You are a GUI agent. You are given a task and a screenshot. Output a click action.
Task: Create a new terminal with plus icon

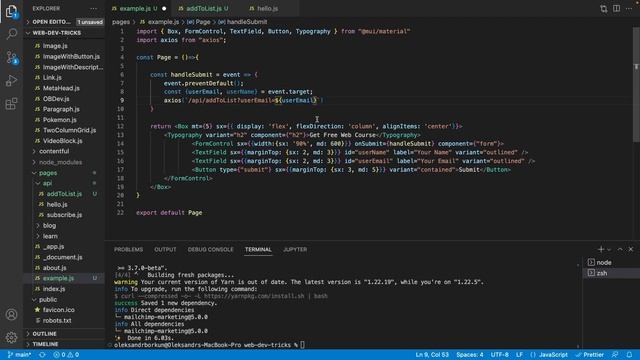point(600,249)
